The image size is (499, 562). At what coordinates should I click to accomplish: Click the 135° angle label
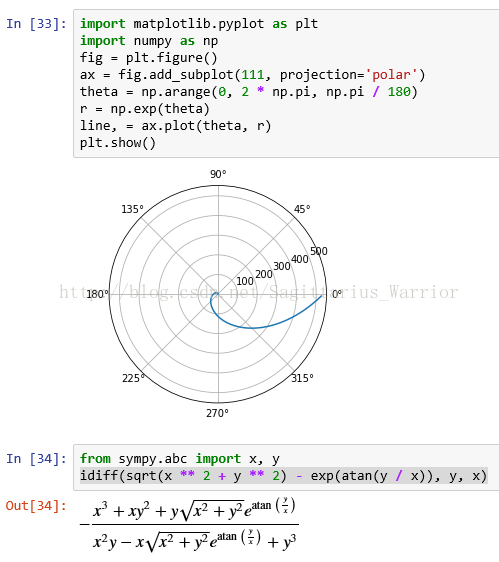coord(132,209)
